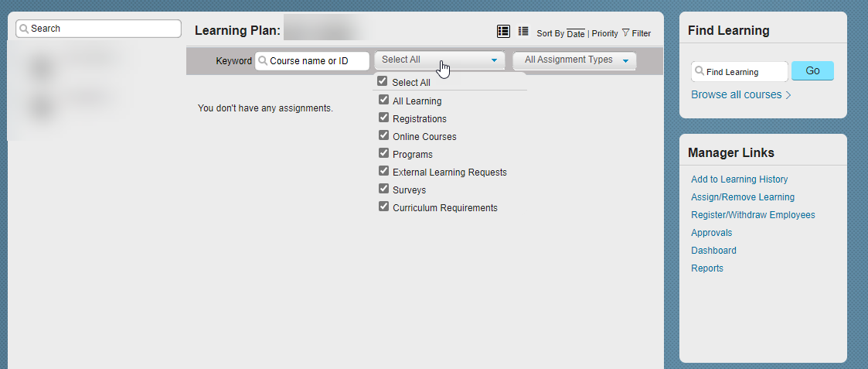Viewport: 868px width, 369px height.
Task: Open All Assignment Types dropdown
Action: (574, 60)
